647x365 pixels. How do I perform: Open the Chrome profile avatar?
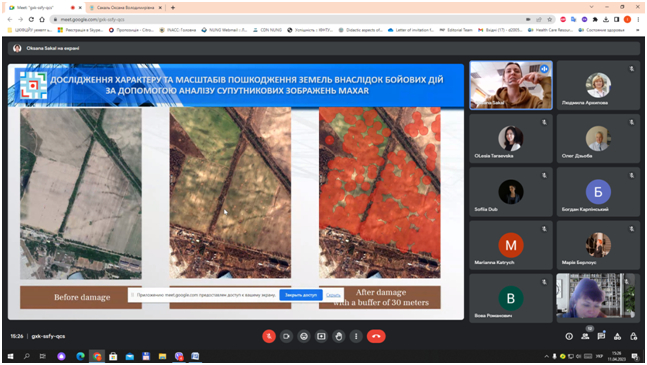627,19
